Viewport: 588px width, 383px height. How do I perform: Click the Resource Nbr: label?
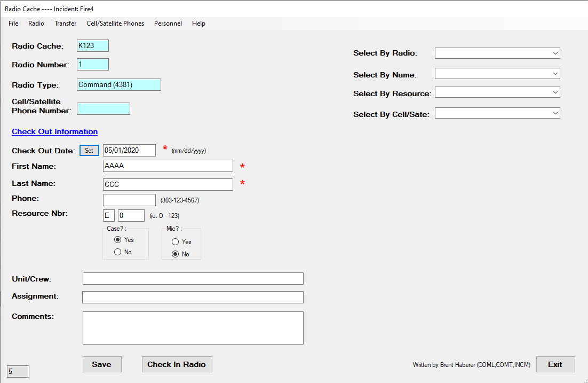coord(39,213)
